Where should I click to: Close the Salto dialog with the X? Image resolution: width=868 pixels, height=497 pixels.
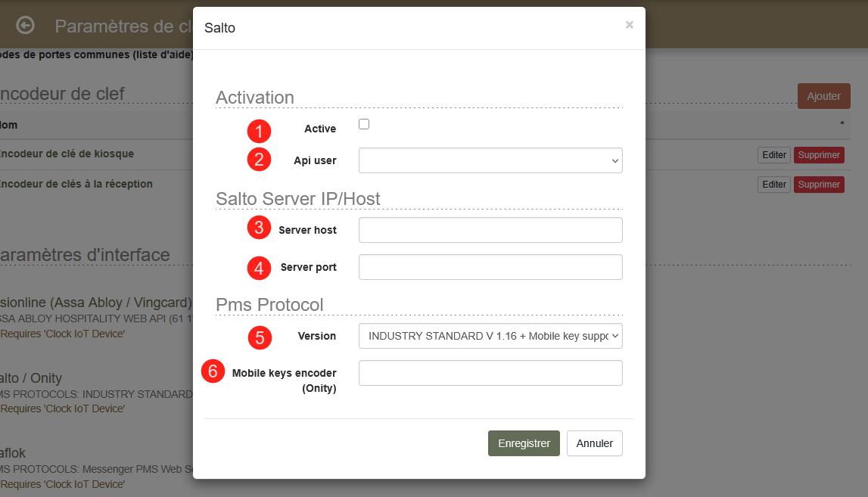(630, 25)
